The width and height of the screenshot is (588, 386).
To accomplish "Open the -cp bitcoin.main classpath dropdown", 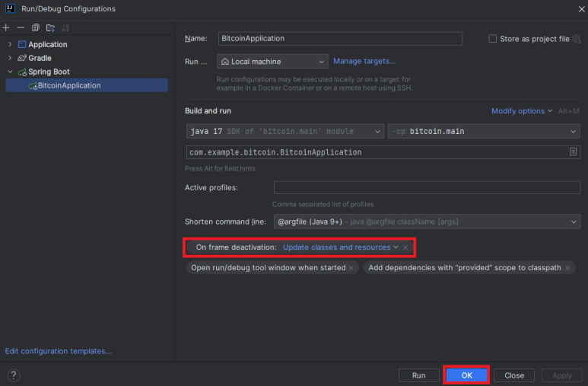I will [484, 132].
